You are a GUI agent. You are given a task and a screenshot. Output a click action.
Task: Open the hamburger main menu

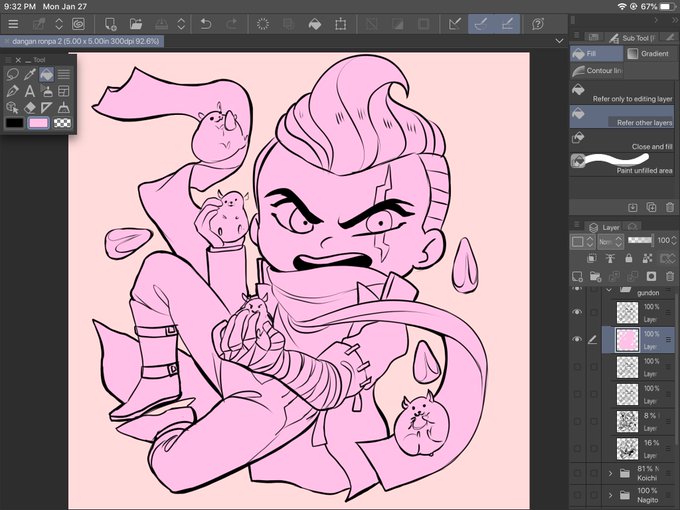(x=13, y=24)
